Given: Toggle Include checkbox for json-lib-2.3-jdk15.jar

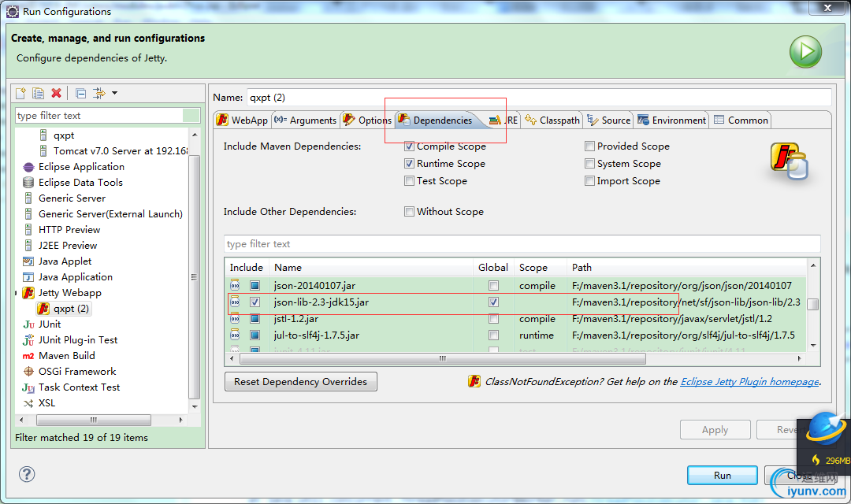Looking at the screenshot, I should point(255,302).
